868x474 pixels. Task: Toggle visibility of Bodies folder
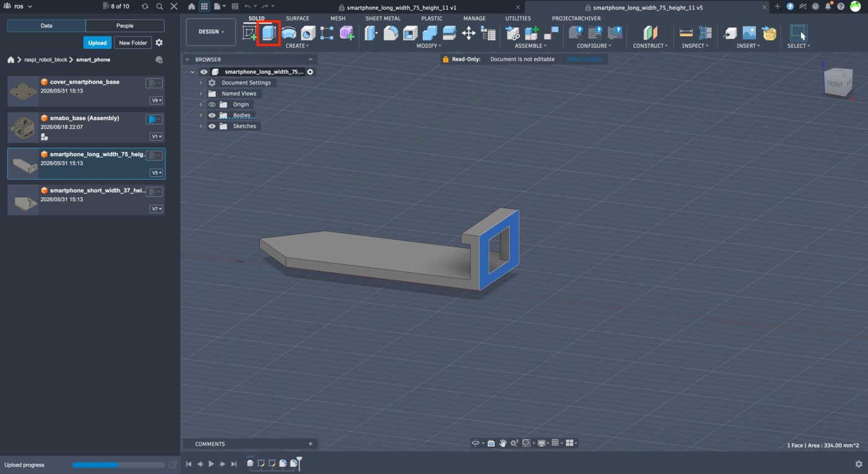tap(212, 115)
